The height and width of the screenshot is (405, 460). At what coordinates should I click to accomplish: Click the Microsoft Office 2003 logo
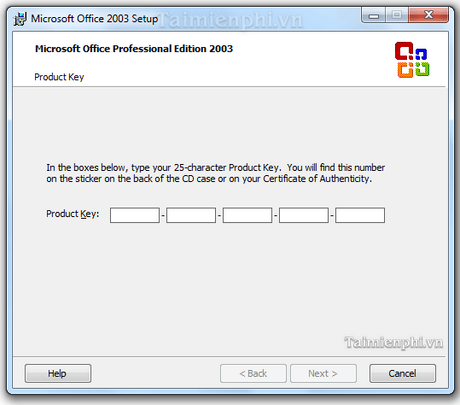click(x=412, y=60)
